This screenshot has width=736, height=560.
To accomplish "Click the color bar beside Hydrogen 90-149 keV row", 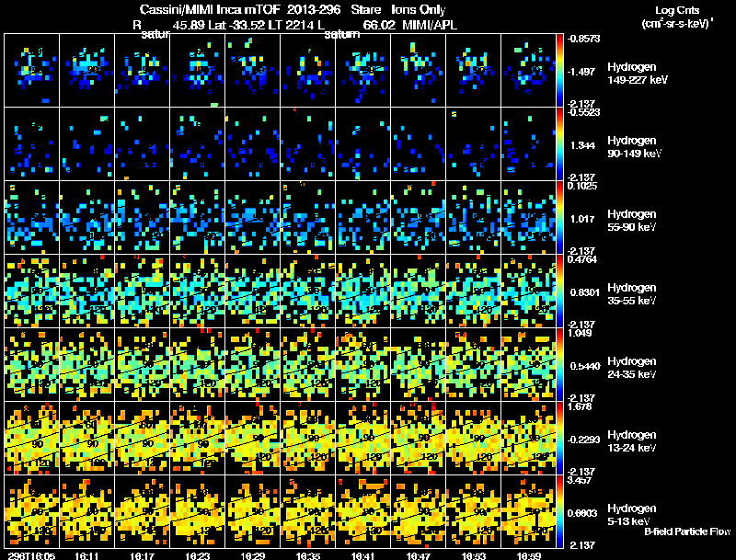I will 559,144.
